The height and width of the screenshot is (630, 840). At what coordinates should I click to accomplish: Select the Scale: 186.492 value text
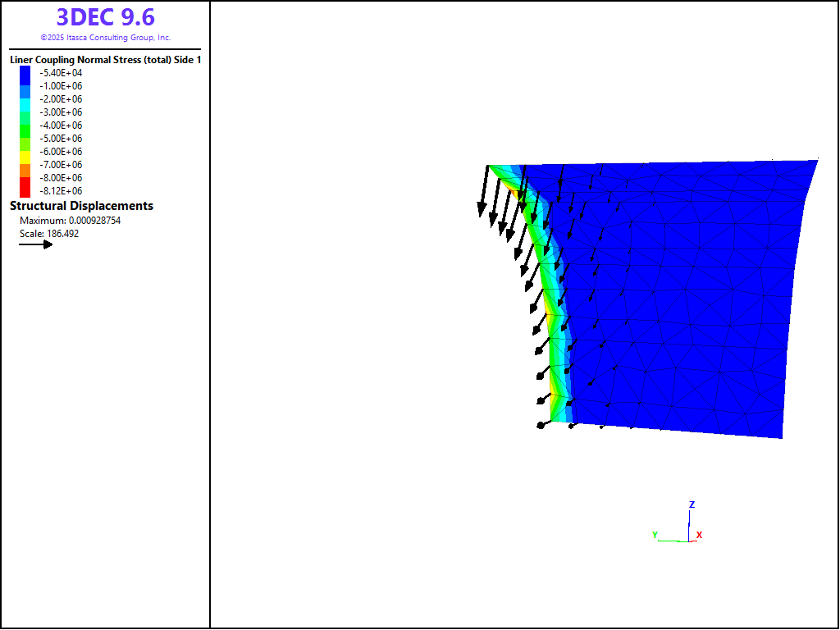49,234
